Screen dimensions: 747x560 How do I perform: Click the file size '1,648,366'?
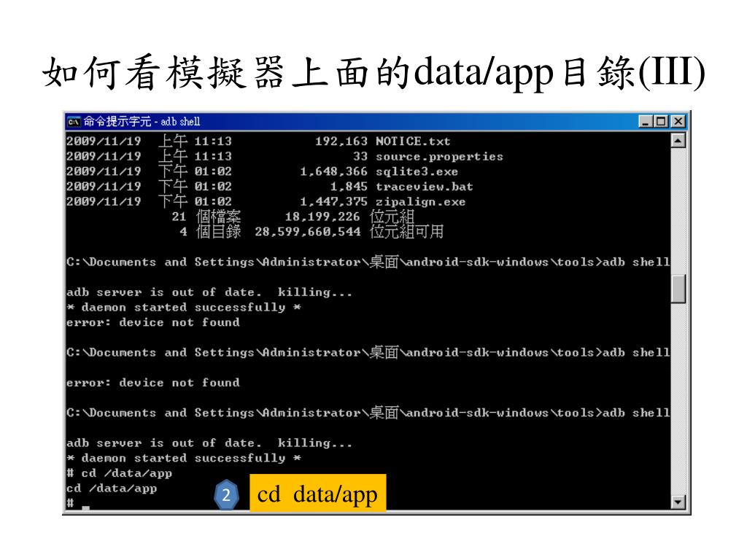click(x=333, y=171)
